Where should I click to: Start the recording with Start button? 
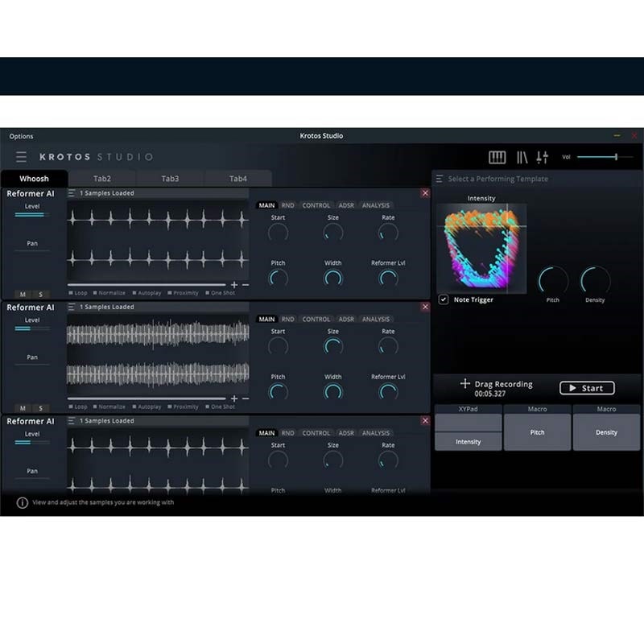587,388
